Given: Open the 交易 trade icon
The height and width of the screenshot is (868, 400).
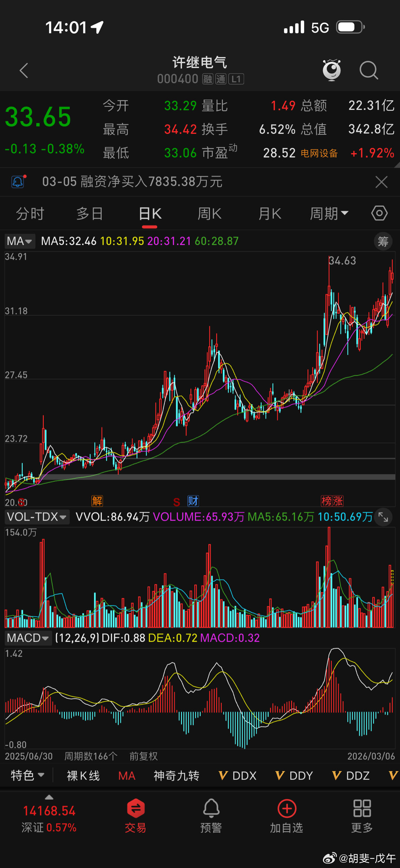Looking at the screenshot, I should (136, 816).
